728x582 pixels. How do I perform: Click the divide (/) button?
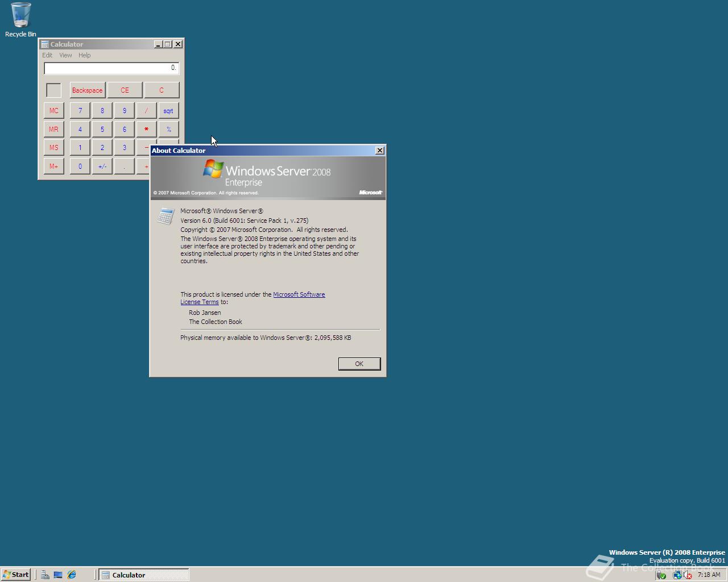146,110
